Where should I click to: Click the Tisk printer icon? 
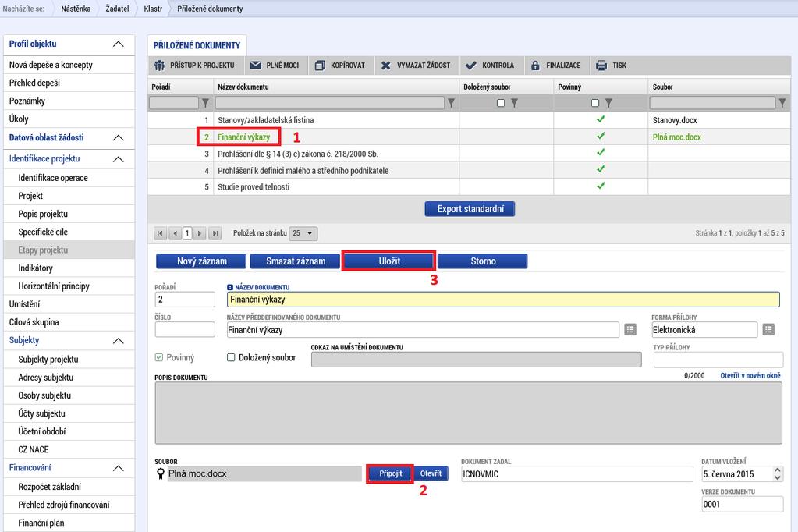[x=601, y=66]
